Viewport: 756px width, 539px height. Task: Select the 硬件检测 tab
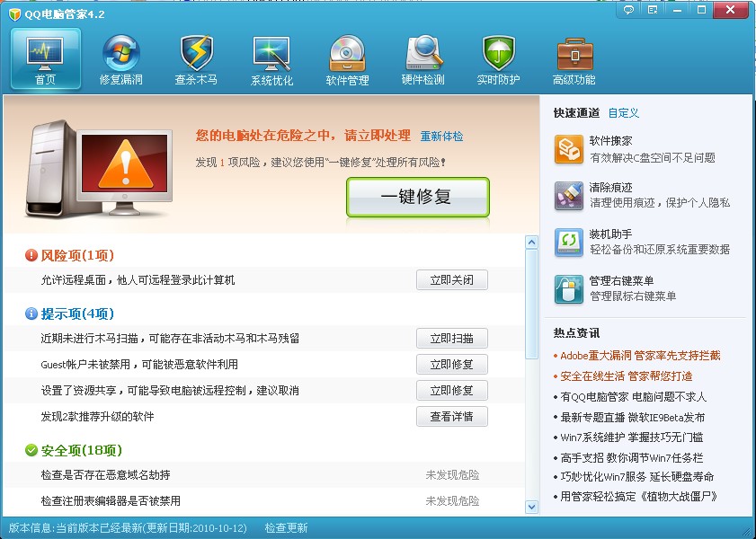pyautogui.click(x=422, y=59)
